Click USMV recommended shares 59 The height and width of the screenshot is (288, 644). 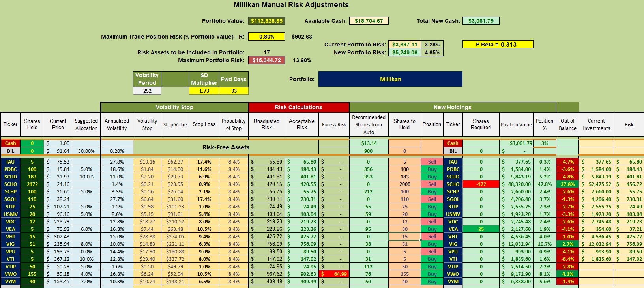(x=369, y=214)
